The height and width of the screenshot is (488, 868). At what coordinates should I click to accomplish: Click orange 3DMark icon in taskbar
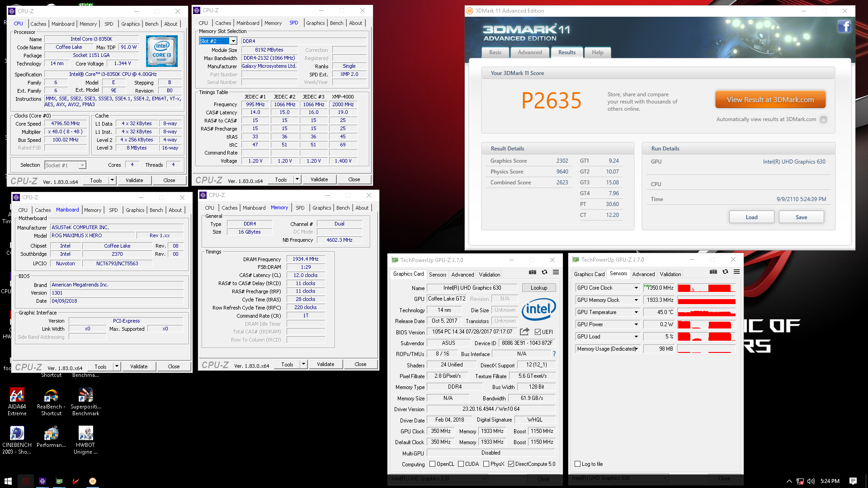(93, 481)
